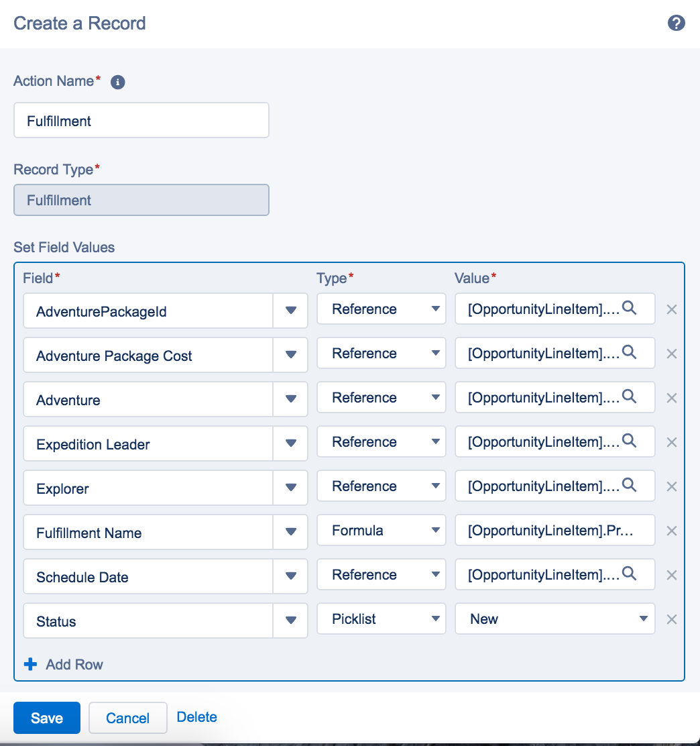
Task: Open the Explorer field dropdown arrow
Action: point(290,487)
